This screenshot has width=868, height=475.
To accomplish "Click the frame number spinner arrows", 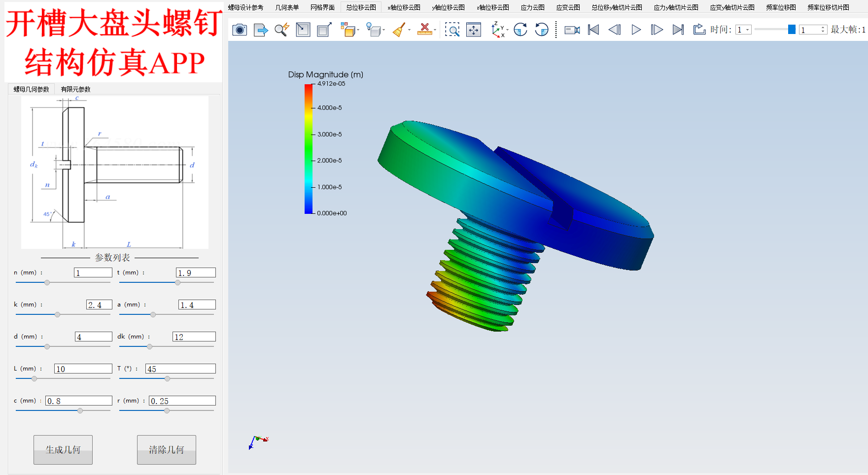I will (x=823, y=30).
